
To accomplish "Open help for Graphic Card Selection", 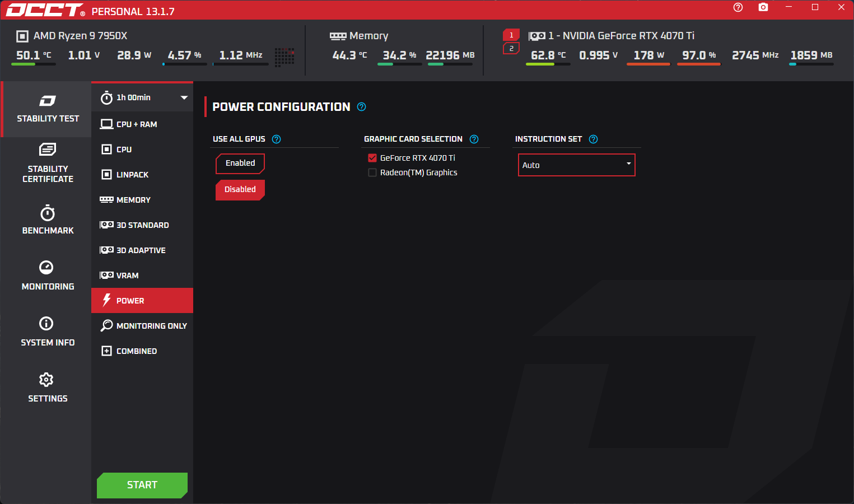I will [474, 139].
